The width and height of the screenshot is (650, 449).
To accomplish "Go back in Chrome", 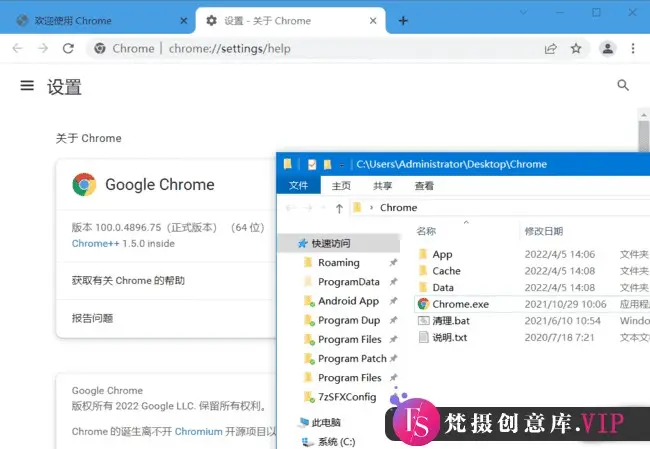I will coord(17,49).
